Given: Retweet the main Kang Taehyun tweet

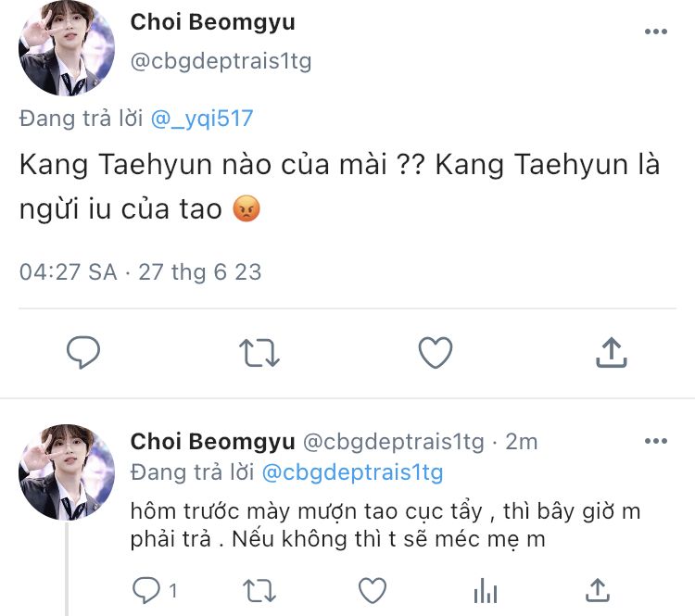Looking at the screenshot, I should 259,353.
